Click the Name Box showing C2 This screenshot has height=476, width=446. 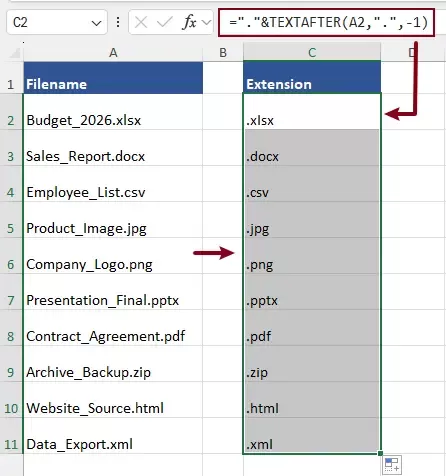(57, 22)
